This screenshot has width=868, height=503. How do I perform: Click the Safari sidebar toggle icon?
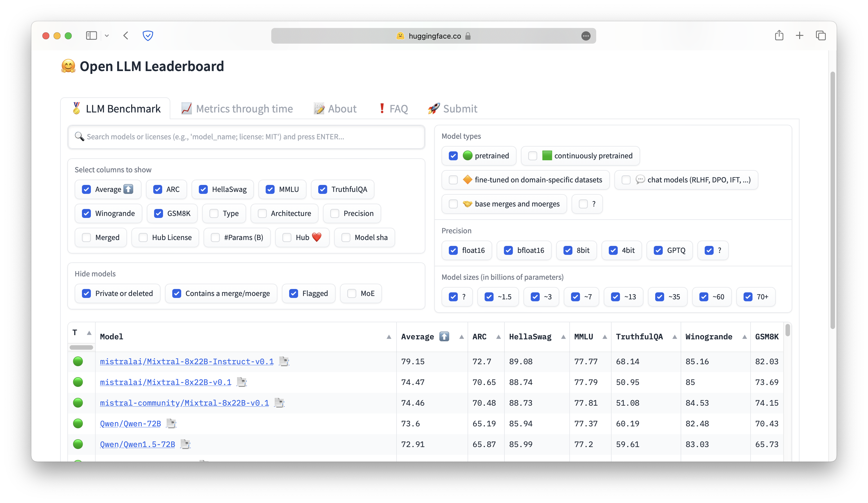[x=91, y=36]
